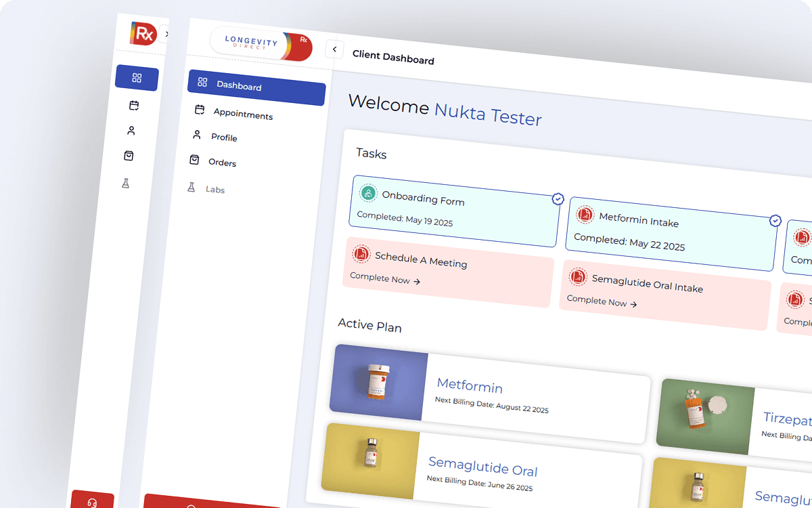Screen dimensions: 812x508
Task: Click the dashboard grid icon in collapsed sidebar
Action: pos(137,79)
